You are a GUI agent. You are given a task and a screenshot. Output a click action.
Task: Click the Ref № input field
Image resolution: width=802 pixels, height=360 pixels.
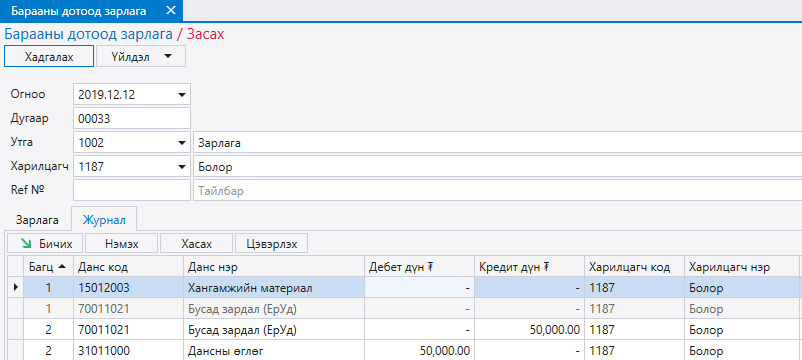(132, 191)
